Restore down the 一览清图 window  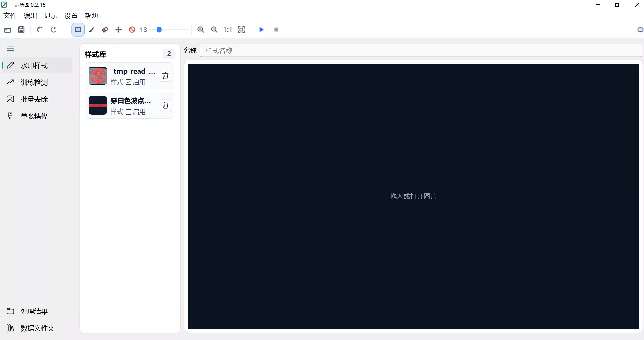point(617,5)
